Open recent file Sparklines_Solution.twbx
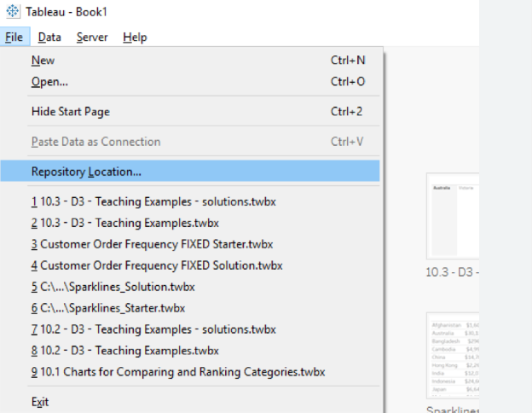Viewport: 532px width, 413px height. (190, 287)
